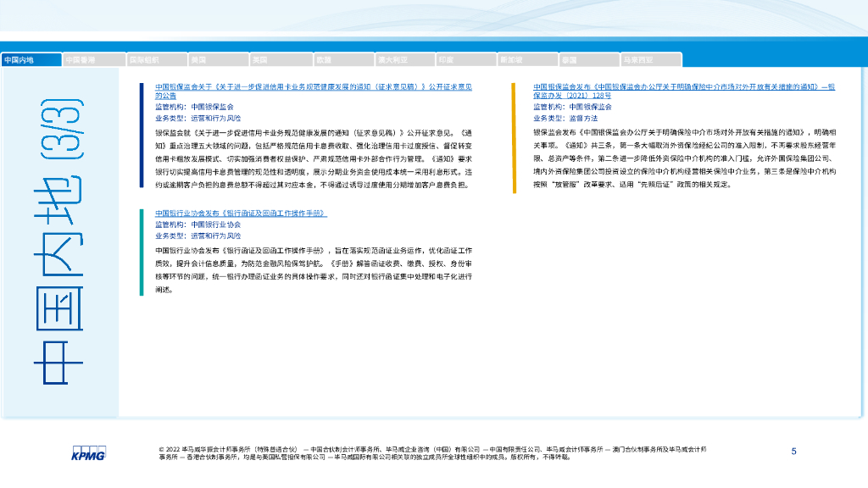Viewport: 868px width, 488px height.
Task: Click 监管机构: 中国银保监会 under credit card link
Action: point(194,107)
